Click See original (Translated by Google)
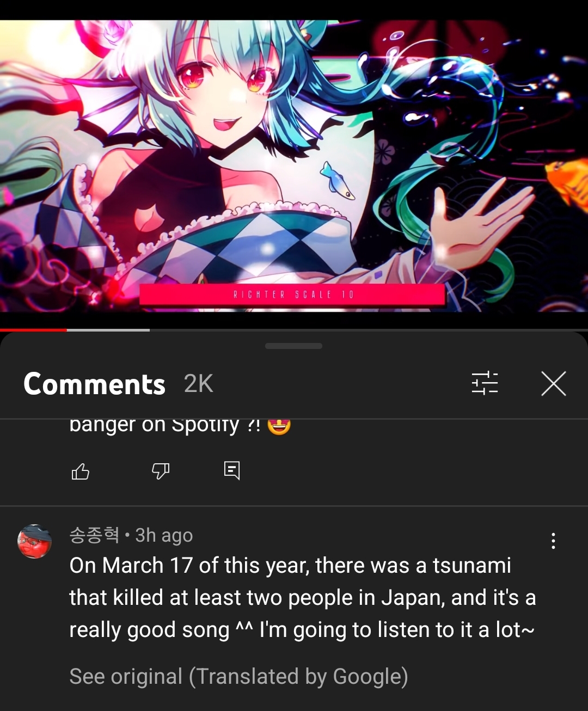Screen dimensions: 588x711 pos(238,676)
